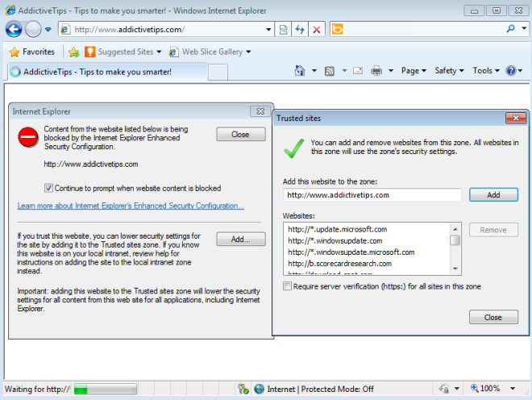Click Add... in Internet Explorer dialog
532x400 pixels.
pos(241,239)
